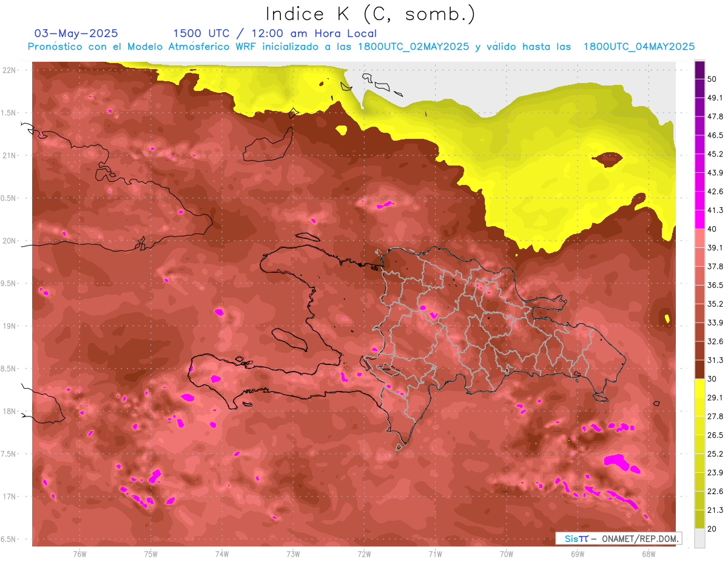
Task: Click the magenta swatch between 40 and 41.3
Action: 699,219
